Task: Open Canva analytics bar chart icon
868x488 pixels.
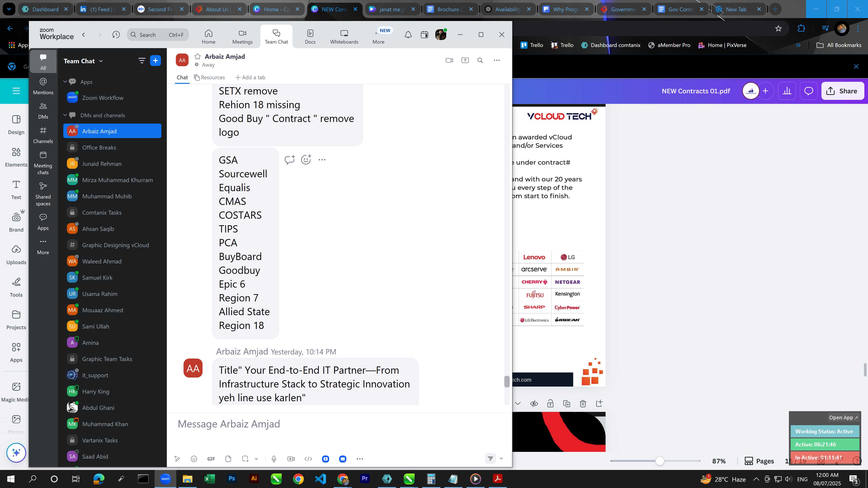Action: (x=787, y=91)
